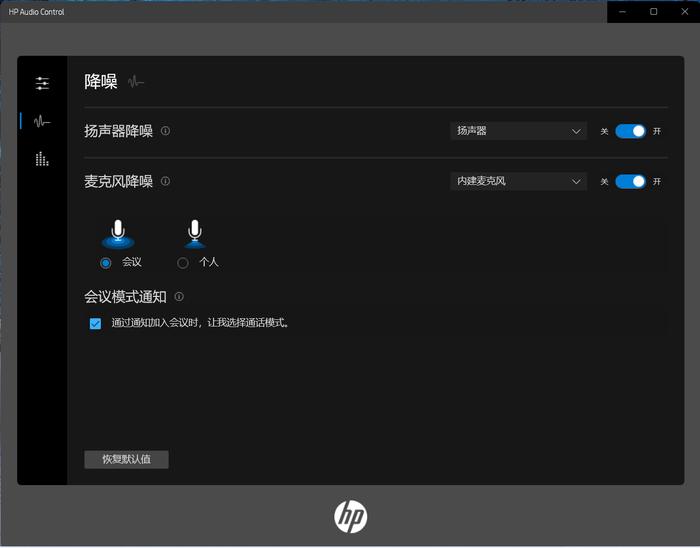This screenshot has height=548, width=700.
Task: Open the 扬声器 device dropdown
Action: (x=518, y=131)
